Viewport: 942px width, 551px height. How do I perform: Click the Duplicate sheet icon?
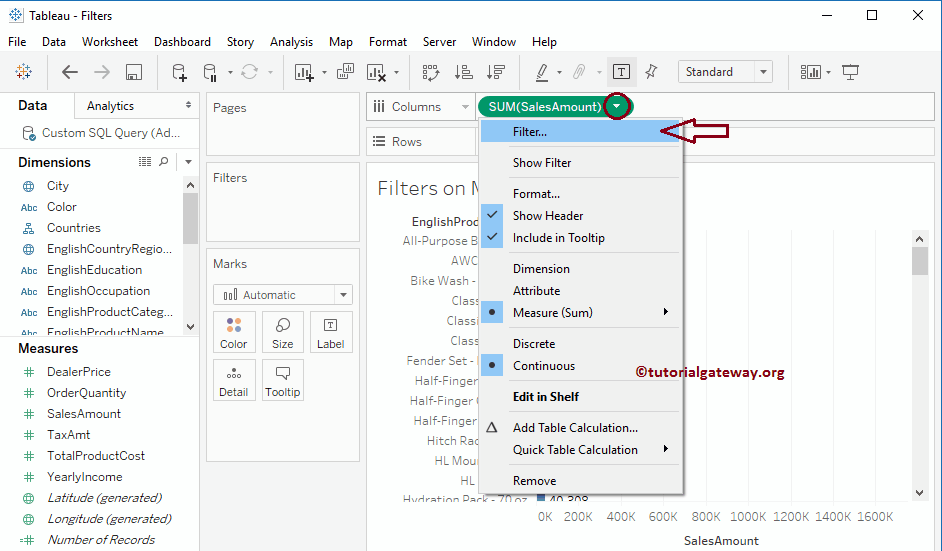345,72
